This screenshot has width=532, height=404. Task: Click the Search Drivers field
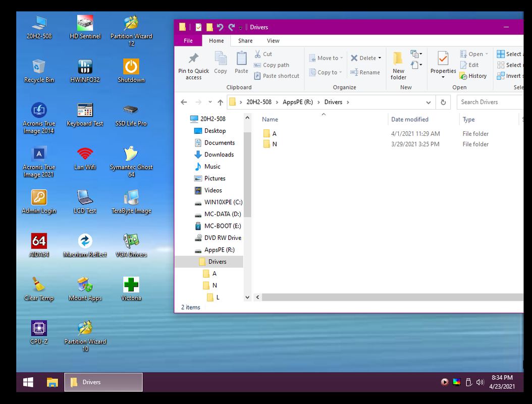[491, 102]
